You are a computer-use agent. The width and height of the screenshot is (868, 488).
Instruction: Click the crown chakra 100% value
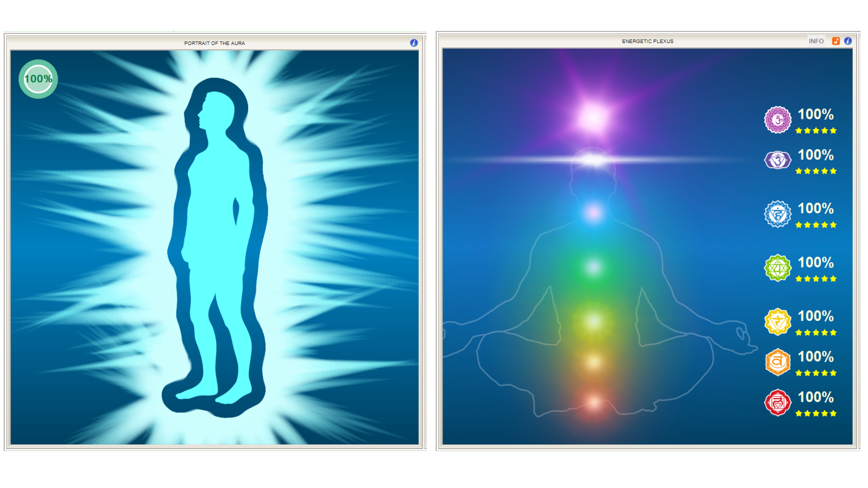pyautogui.click(x=816, y=114)
